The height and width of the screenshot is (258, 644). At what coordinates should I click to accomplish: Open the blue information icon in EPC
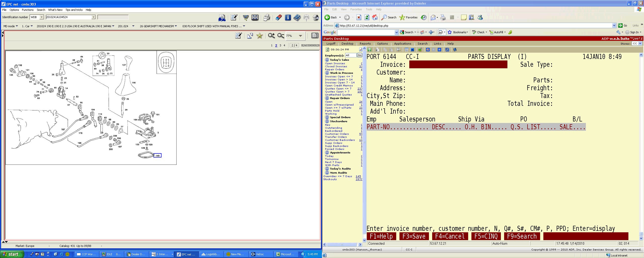click(288, 17)
